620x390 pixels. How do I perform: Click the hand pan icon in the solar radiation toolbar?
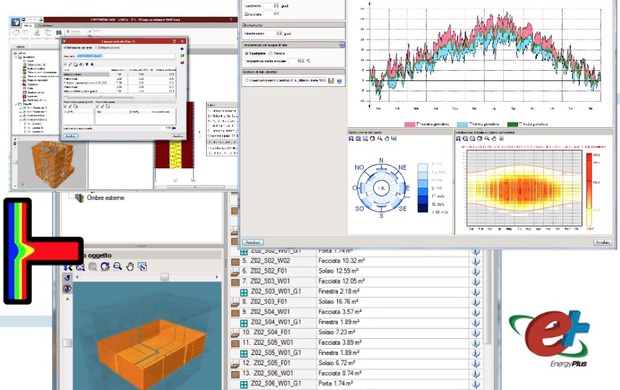pos(494,139)
